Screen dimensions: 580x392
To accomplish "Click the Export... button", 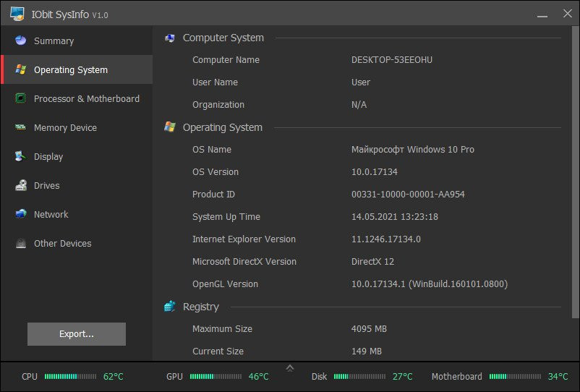I will [77, 334].
